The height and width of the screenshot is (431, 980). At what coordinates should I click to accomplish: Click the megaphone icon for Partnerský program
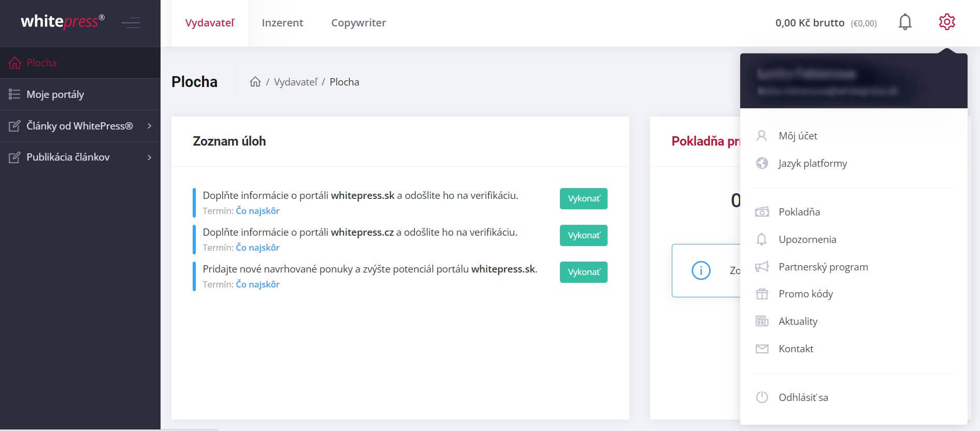point(762,267)
